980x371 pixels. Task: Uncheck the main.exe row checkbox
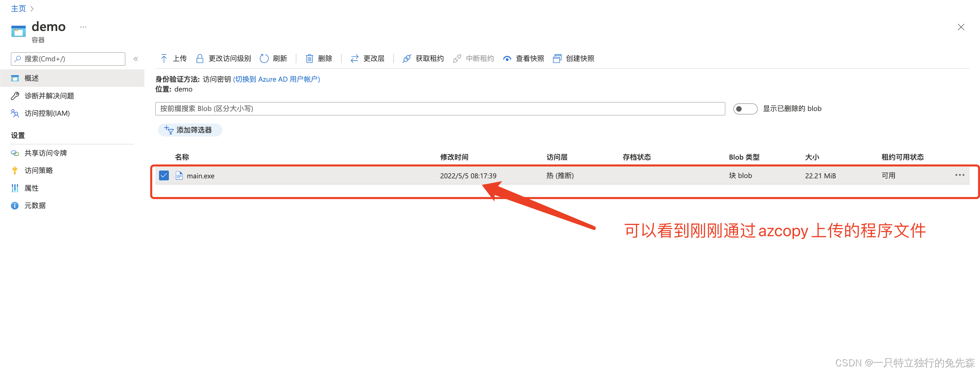click(x=164, y=176)
